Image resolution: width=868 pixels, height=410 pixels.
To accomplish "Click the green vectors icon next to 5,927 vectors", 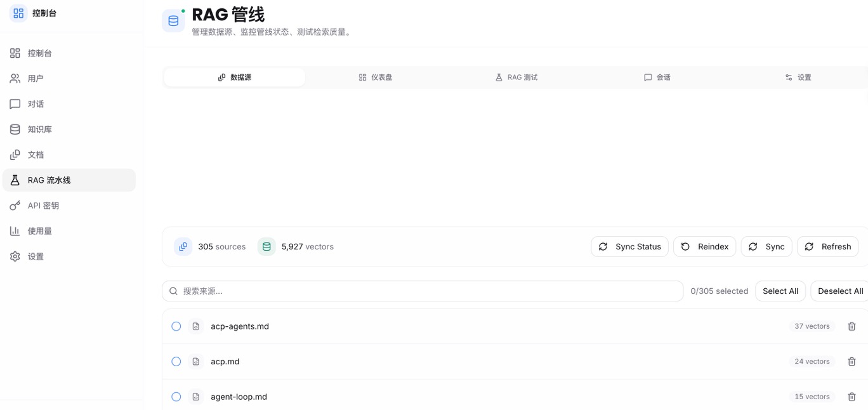I will [x=266, y=247].
